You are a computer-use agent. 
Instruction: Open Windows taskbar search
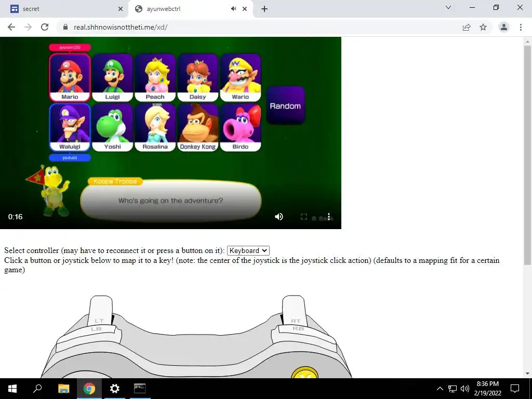(x=37, y=389)
